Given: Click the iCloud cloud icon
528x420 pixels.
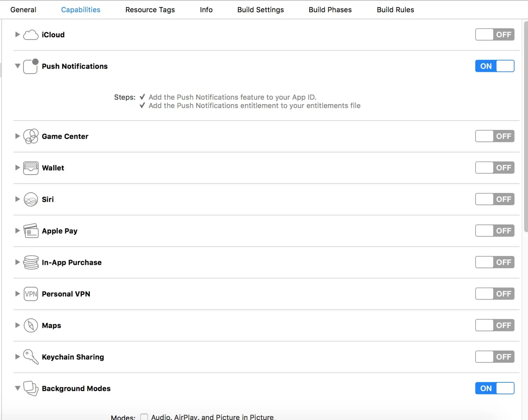Looking at the screenshot, I should 31,35.
